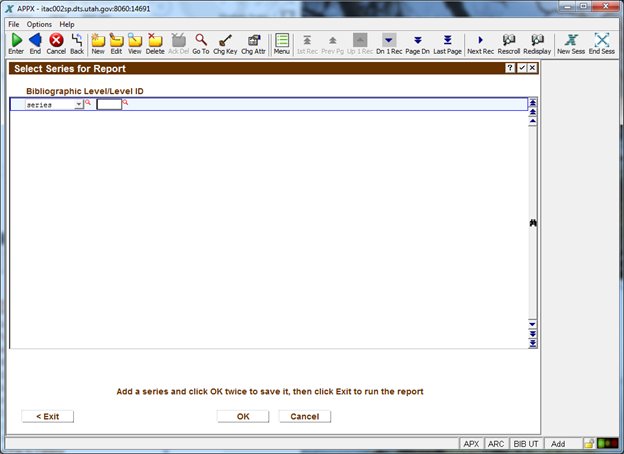This screenshot has height=454, width=624.
Task: Click the < Exit button
Action: click(47, 416)
